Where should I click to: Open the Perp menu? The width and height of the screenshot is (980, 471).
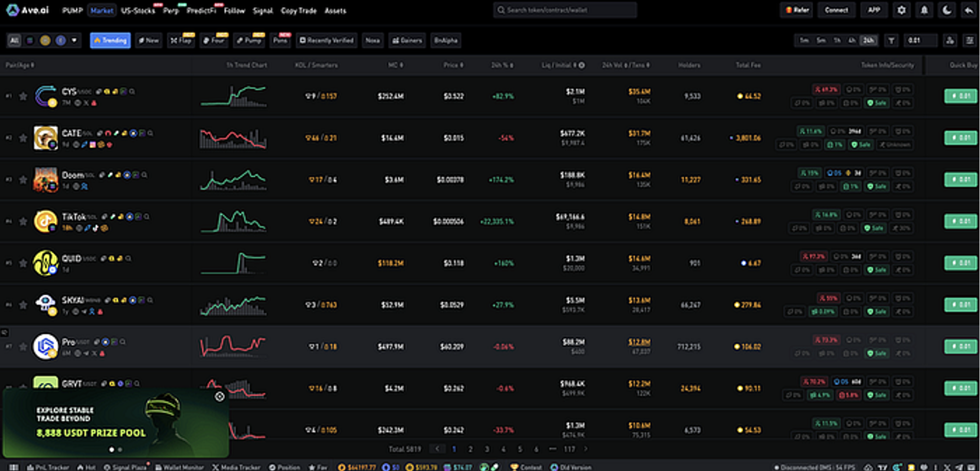coord(171,10)
